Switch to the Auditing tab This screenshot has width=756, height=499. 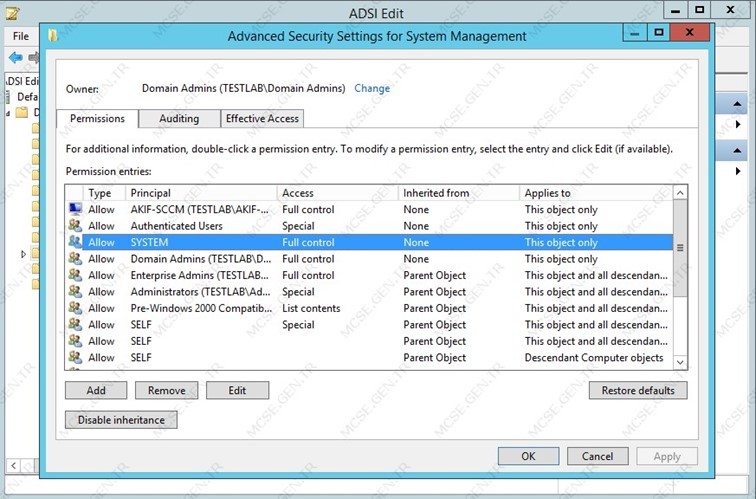(x=179, y=119)
